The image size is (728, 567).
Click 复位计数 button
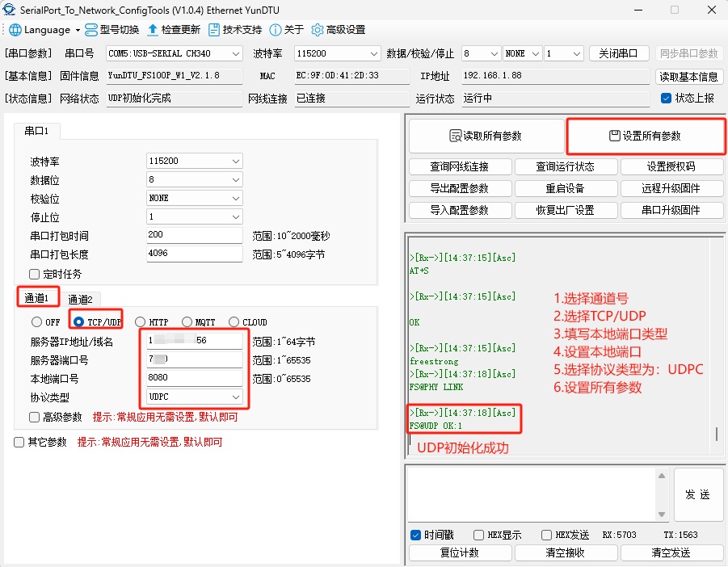[x=460, y=553]
